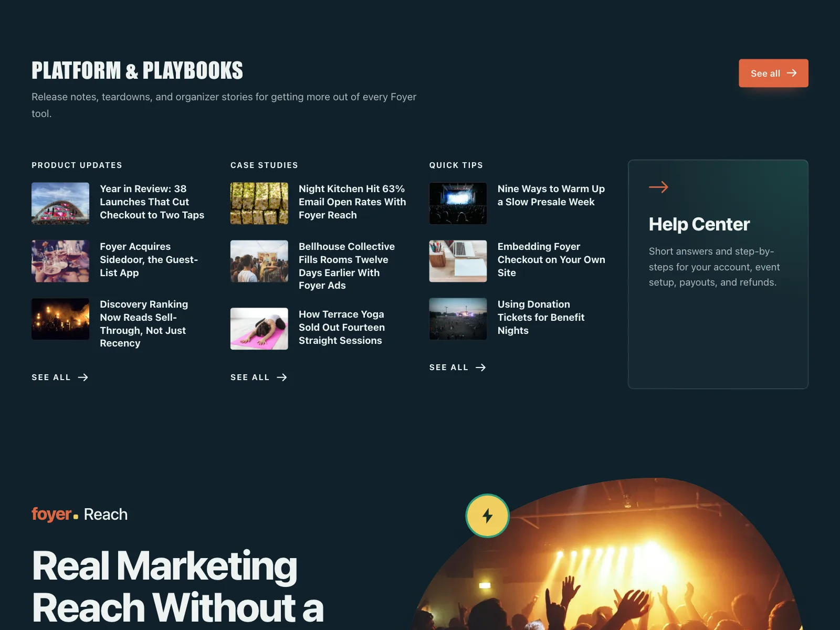
Task: Open the Help Center heading
Action: coord(699,224)
